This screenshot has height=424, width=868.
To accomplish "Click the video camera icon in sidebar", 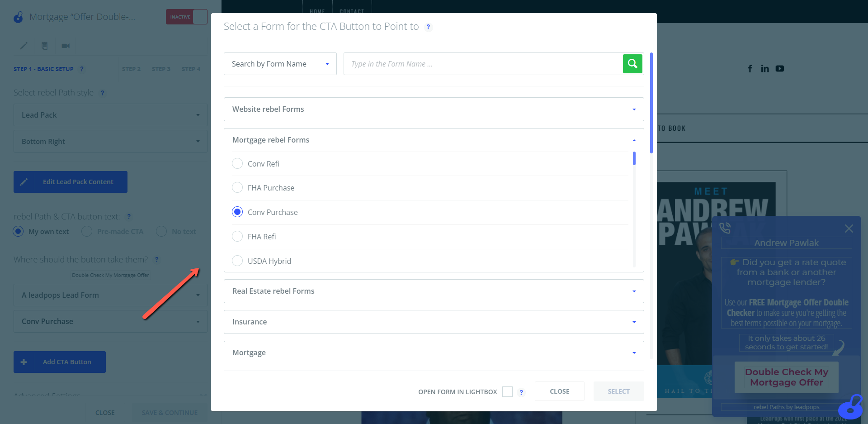I will click(x=66, y=46).
